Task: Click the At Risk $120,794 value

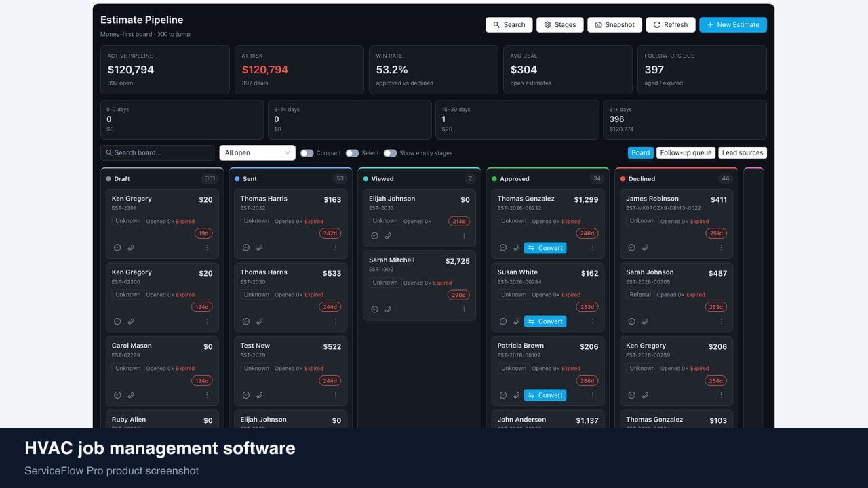Action: 265,70
